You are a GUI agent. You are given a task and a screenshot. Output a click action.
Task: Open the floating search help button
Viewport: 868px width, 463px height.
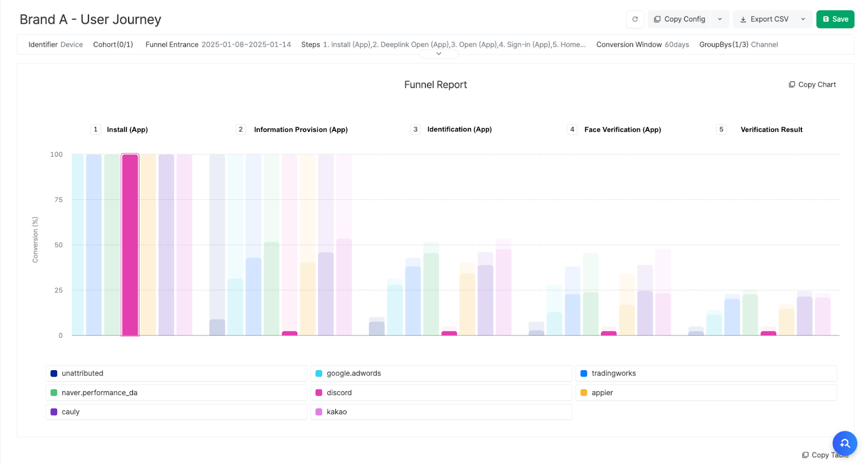[x=844, y=443]
